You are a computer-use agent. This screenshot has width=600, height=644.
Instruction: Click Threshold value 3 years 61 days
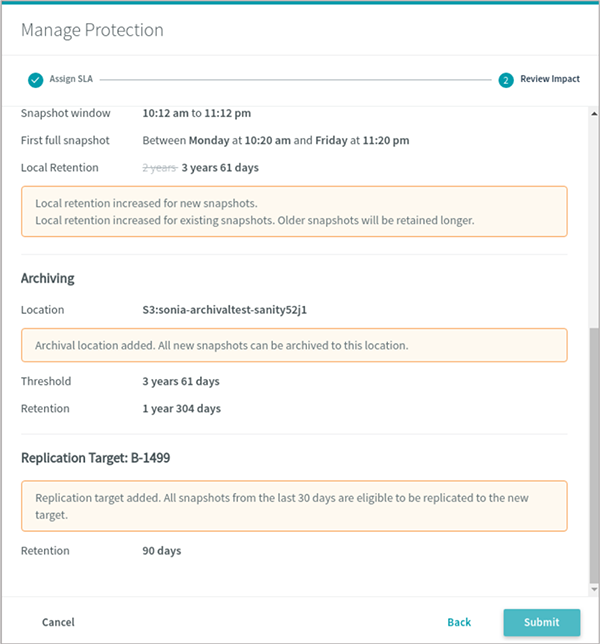pos(181,381)
